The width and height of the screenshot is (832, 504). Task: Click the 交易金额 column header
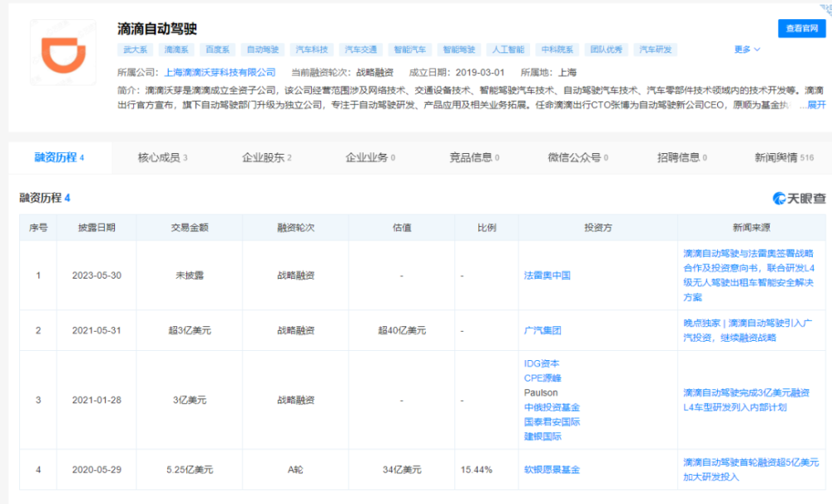tap(190, 228)
